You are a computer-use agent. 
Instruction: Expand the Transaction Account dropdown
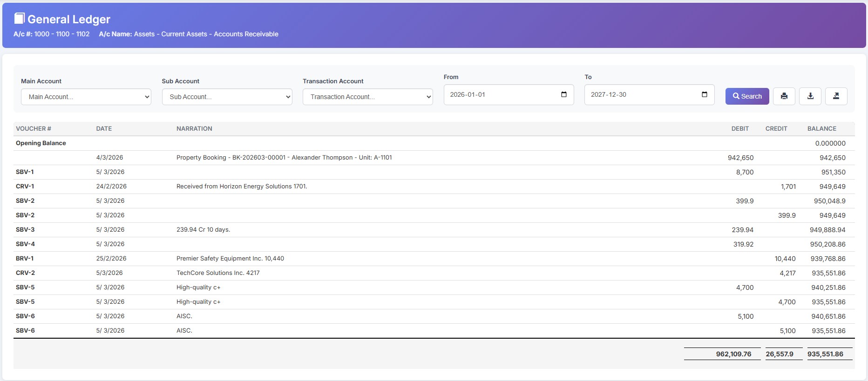pos(367,97)
